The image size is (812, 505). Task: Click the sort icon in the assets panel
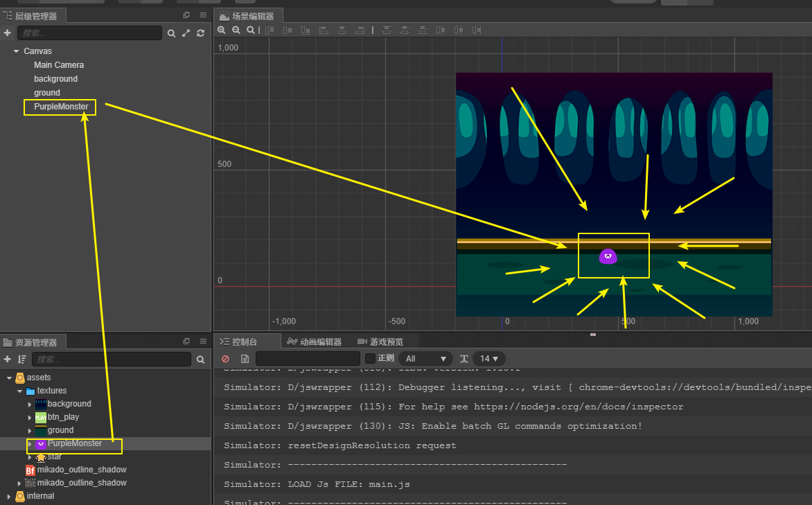(22, 360)
